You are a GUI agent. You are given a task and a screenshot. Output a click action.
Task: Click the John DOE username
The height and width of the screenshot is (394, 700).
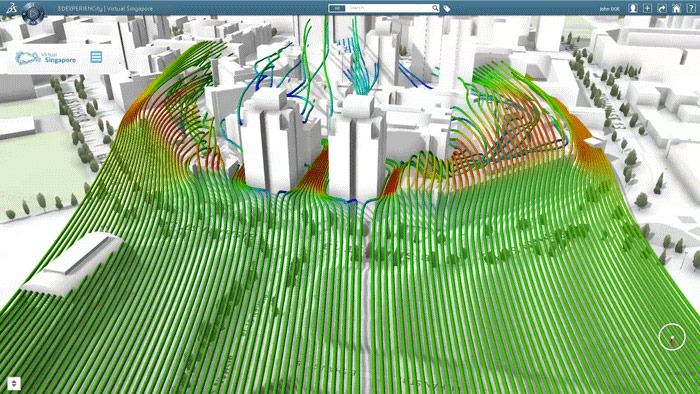[x=609, y=9]
